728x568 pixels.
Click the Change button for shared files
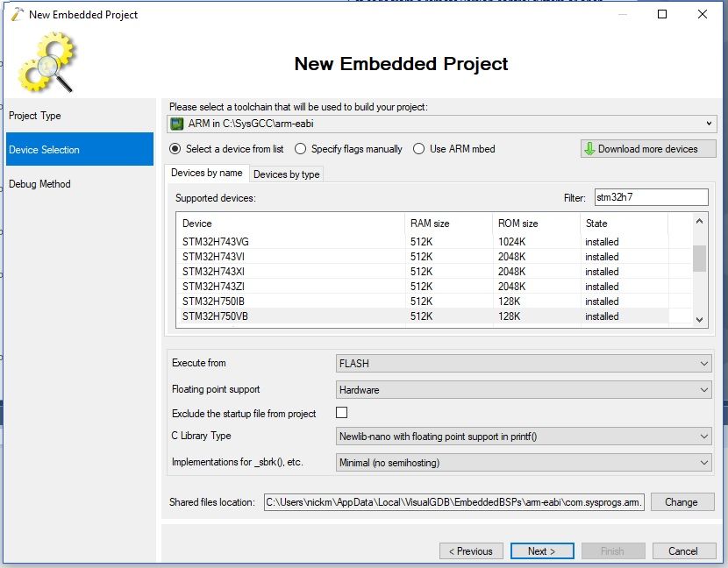click(x=682, y=502)
